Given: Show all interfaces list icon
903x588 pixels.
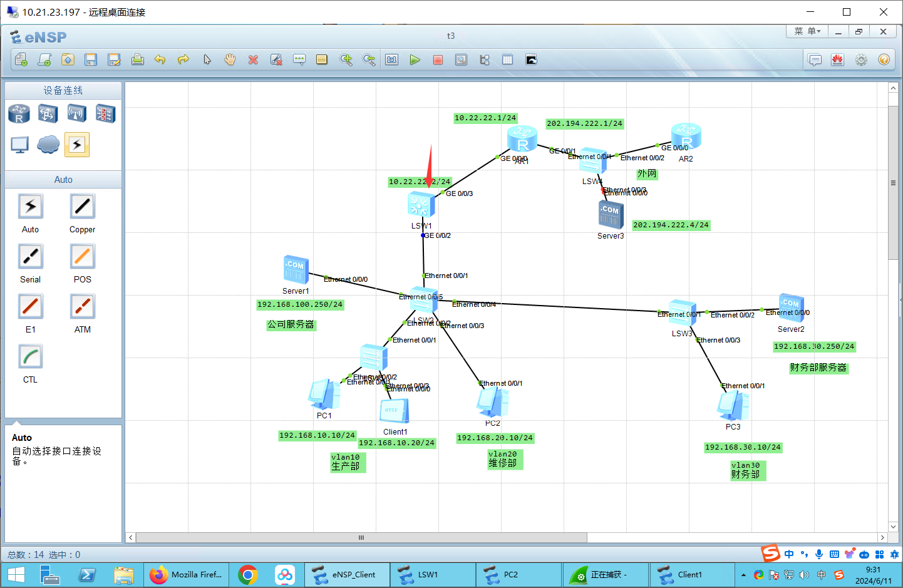Looking at the screenshot, I should point(485,59).
